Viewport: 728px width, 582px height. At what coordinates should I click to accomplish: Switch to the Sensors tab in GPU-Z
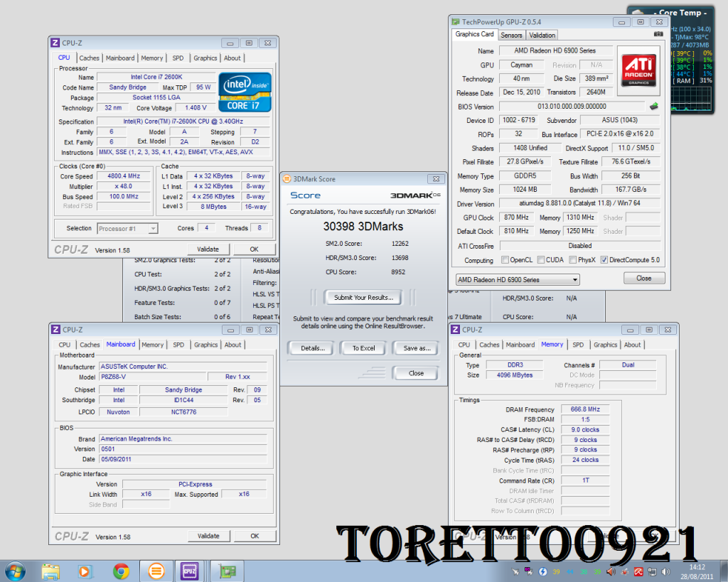[x=511, y=35]
